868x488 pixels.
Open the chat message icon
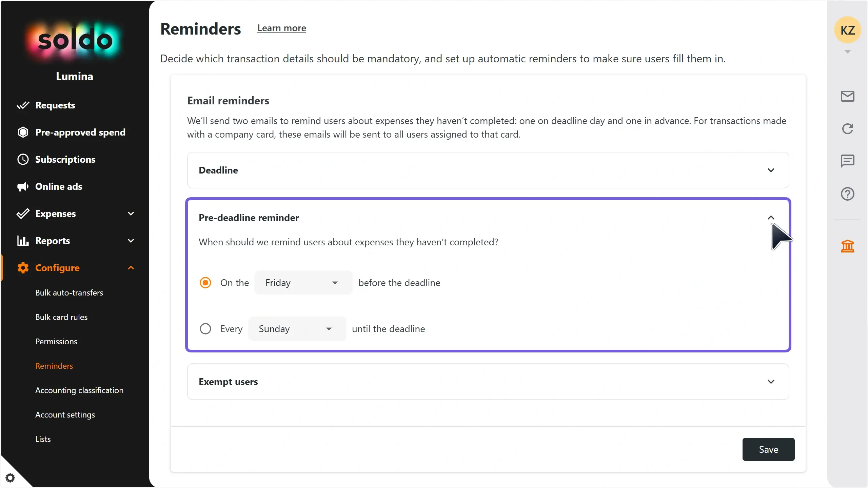(x=847, y=161)
